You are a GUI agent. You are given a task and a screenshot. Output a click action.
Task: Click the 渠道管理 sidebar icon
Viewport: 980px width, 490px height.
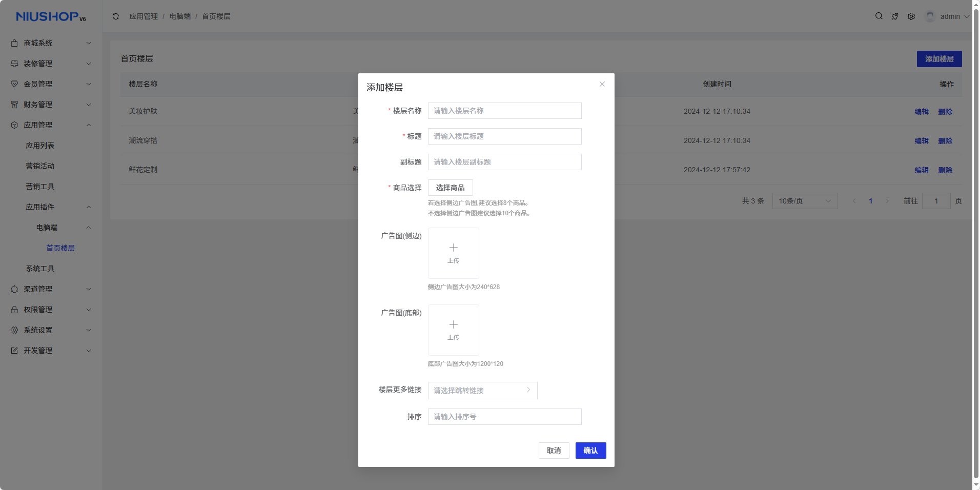tap(14, 289)
